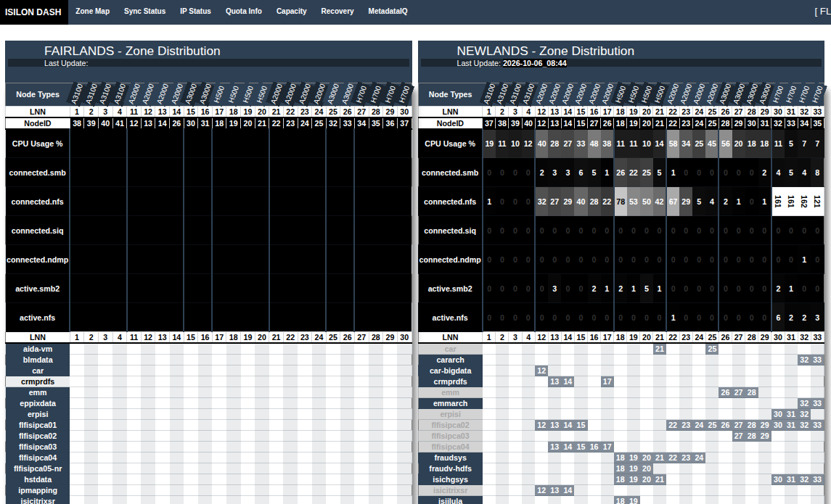The image size is (831, 504).
Task: Click FAIRLANDS Zone Distribution title
Action: coord(133,51)
